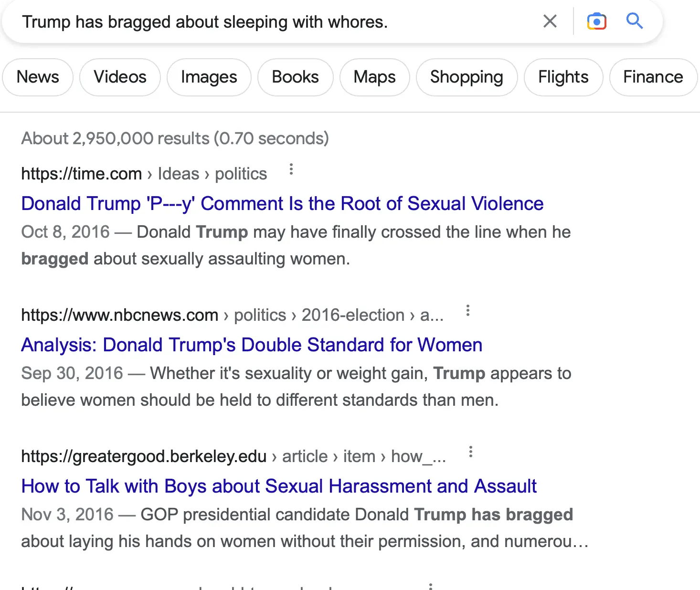Open 'How to Talk with Boys' article
700x590 pixels.
coord(279,486)
